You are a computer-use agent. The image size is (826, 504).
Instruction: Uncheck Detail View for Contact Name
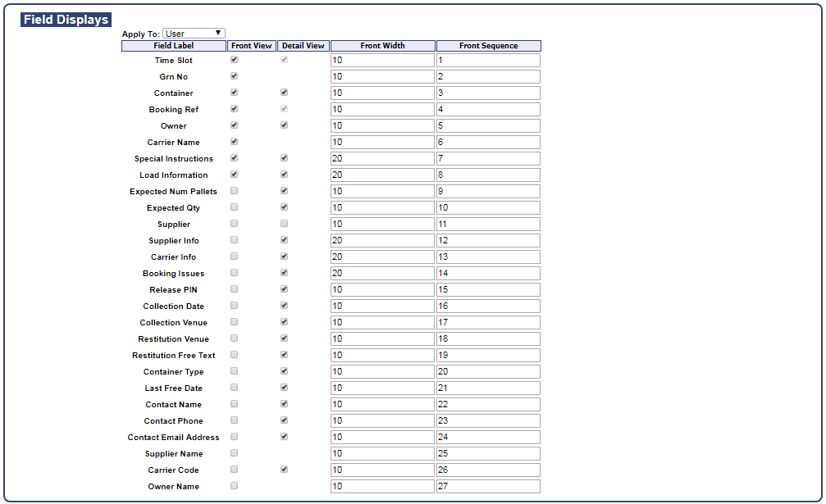284,403
